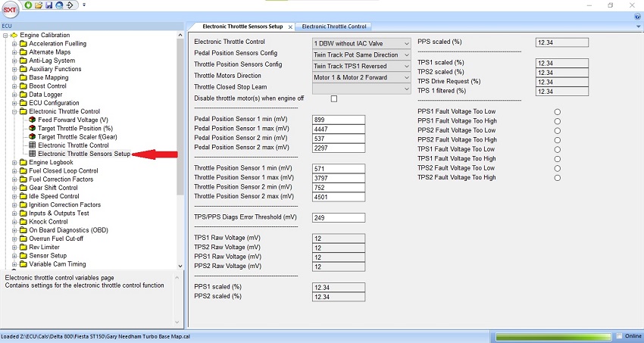Close the Electronic Throttle Sensors Setup tab
Viewport: 644px width, 343px height.
290,27
